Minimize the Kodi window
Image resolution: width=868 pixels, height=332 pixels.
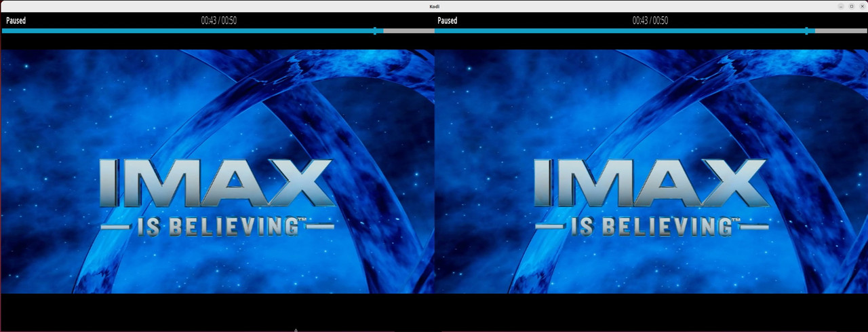point(842,6)
